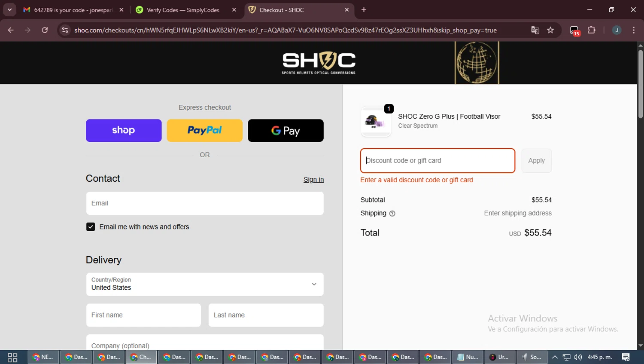
Task: Open the taskbar clock showing 4:45 p. m.
Action: click(600, 357)
